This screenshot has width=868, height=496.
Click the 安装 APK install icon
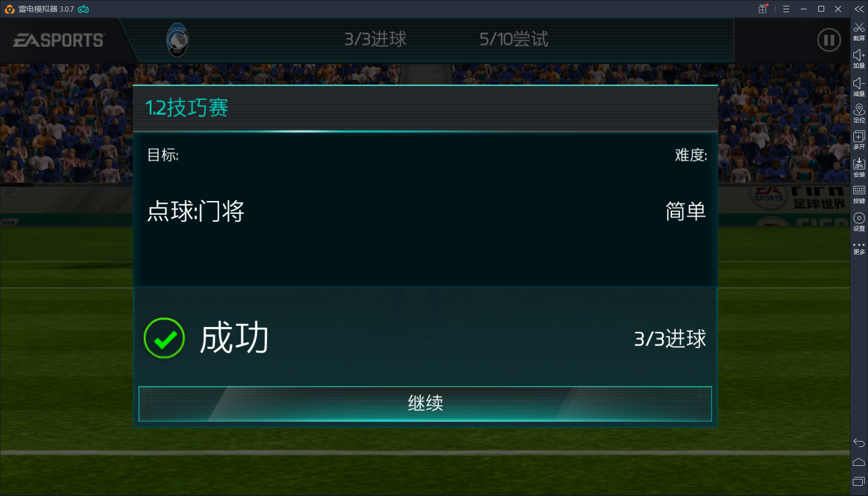click(859, 167)
